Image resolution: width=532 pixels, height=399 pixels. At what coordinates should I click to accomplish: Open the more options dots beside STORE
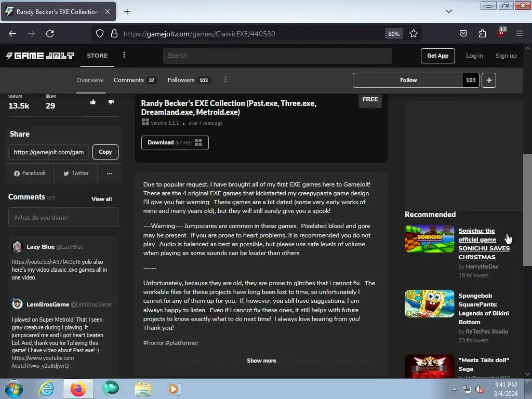124,55
